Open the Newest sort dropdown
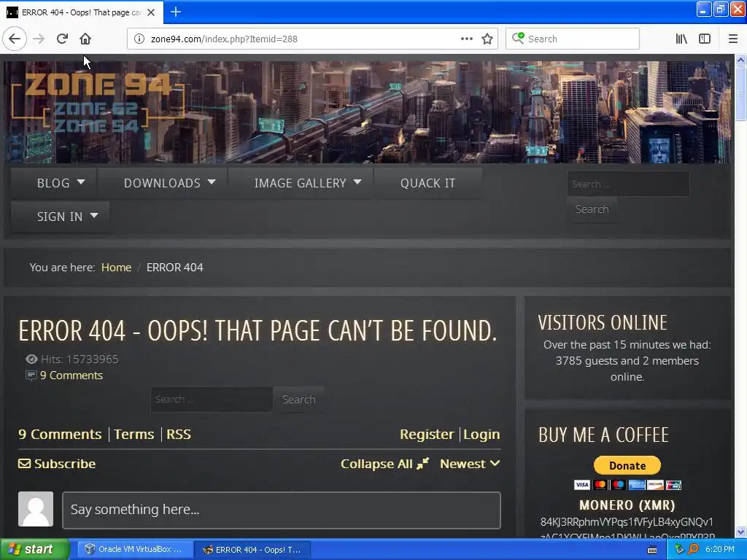The image size is (747, 560). point(470,463)
